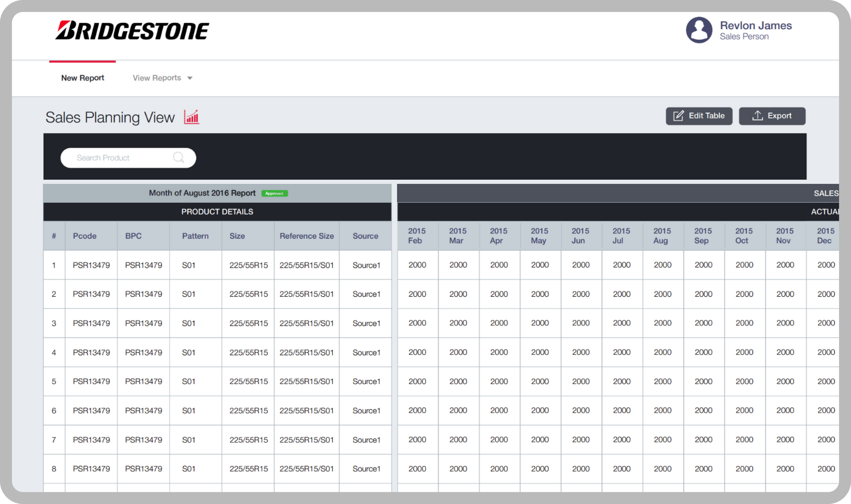This screenshot has height=504, width=851.
Task: Select row 3 Pattern S01 cell
Action: (x=195, y=323)
